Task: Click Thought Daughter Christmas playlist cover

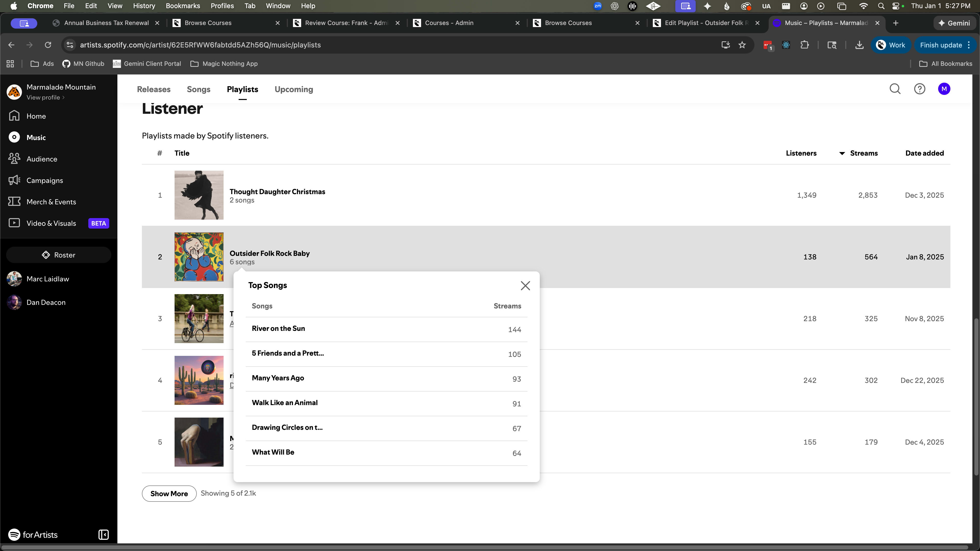Action: [199, 195]
